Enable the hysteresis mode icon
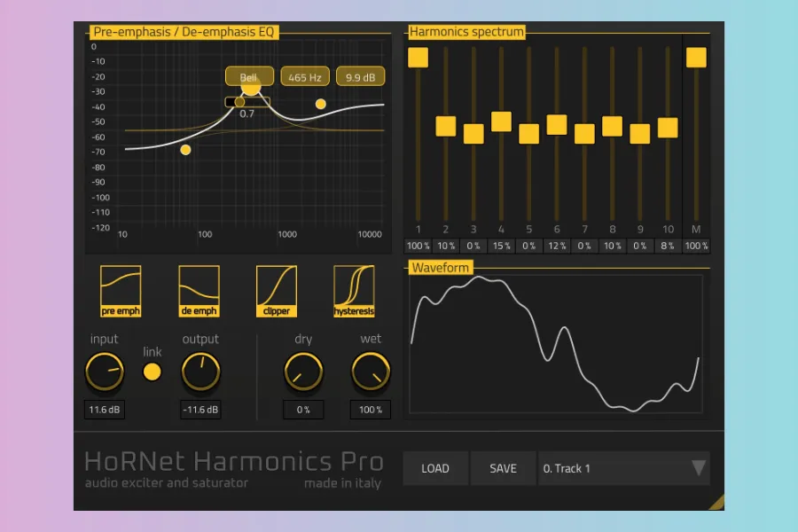This screenshot has width=798, height=532. [x=354, y=291]
